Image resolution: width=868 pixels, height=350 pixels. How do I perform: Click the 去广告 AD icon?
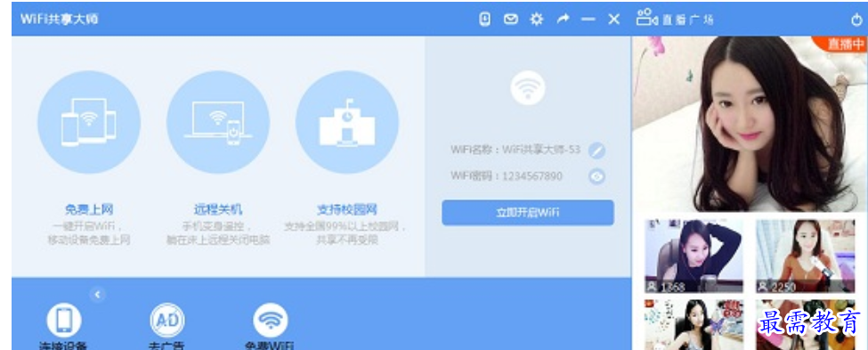[x=167, y=320]
